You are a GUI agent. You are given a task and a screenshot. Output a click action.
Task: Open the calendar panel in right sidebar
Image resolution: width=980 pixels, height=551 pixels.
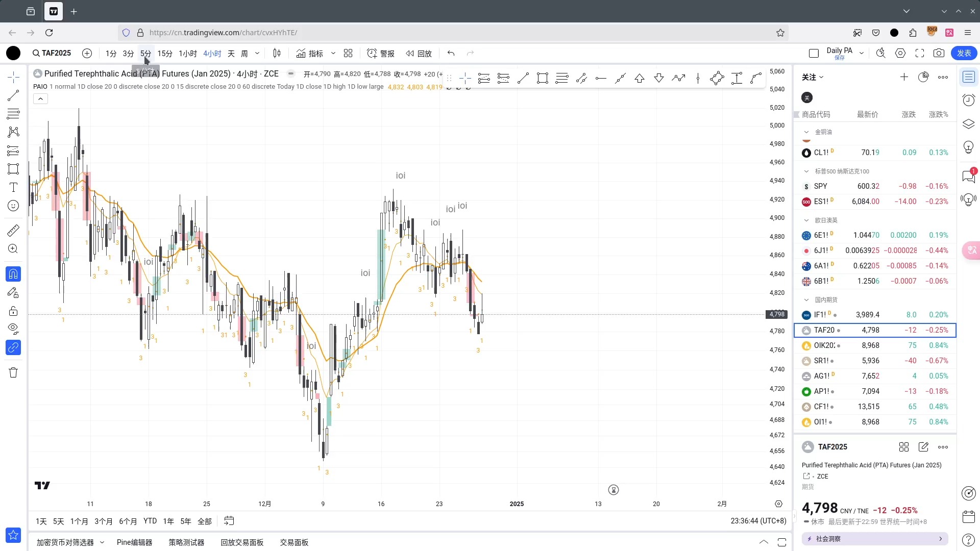[968, 517]
